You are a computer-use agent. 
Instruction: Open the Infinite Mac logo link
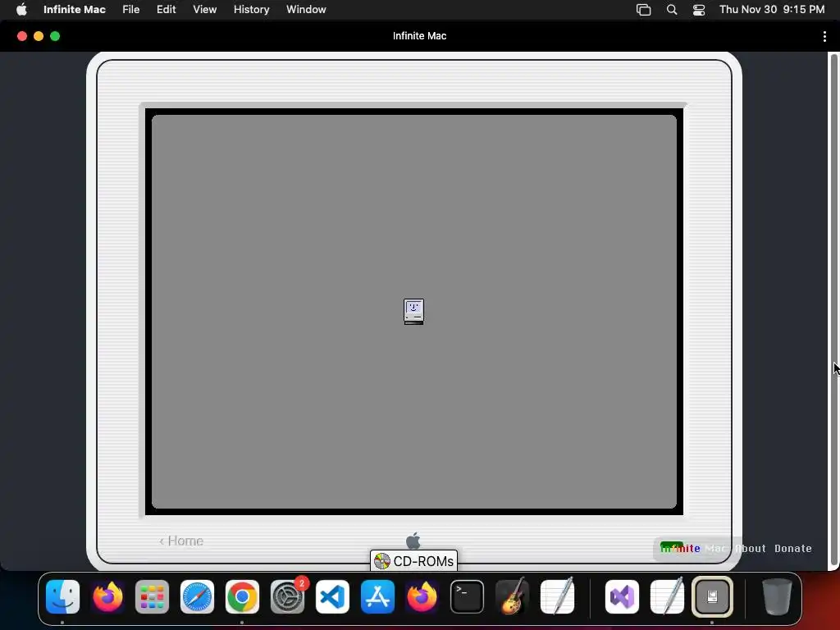[x=692, y=548]
